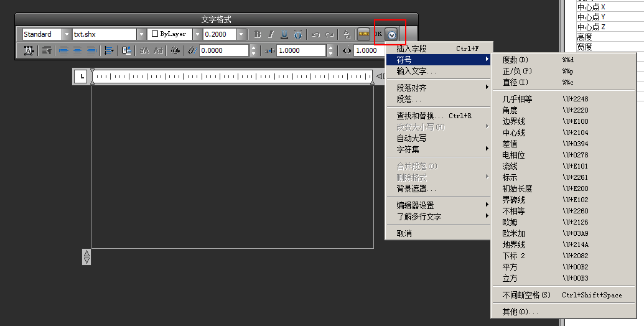Viewport: 644px width, 326px height.
Task: Toggle italic text formatting
Action: pos(271,34)
